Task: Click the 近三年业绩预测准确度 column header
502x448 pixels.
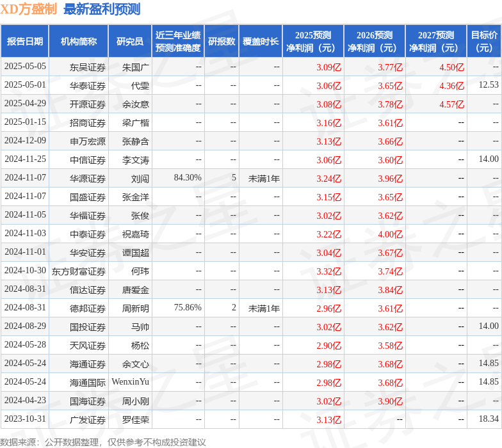Action: (178, 41)
